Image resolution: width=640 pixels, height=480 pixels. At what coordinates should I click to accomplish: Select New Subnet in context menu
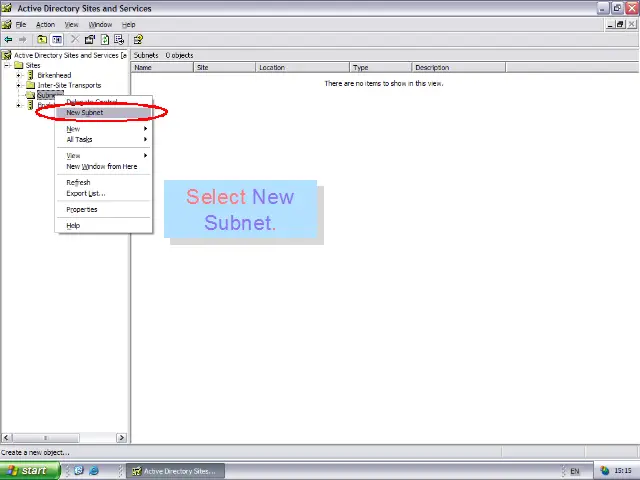pyautogui.click(x=85, y=112)
